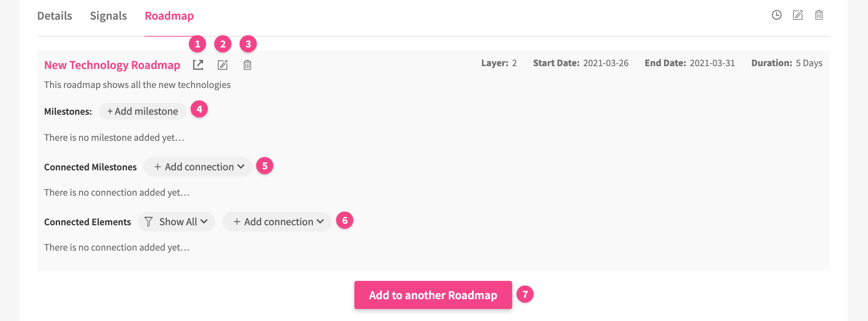
Task: Edit the New Technology Roadmap entry
Action: pos(223,65)
